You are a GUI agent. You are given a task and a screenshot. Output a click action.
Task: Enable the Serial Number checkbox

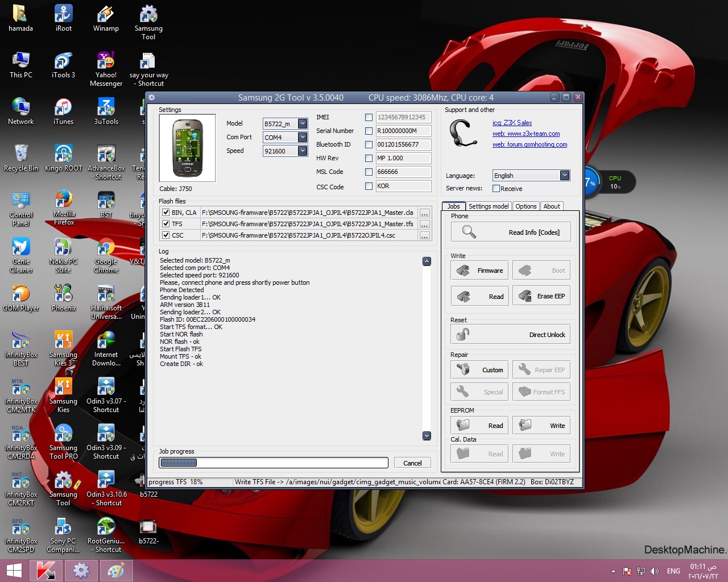pos(369,131)
